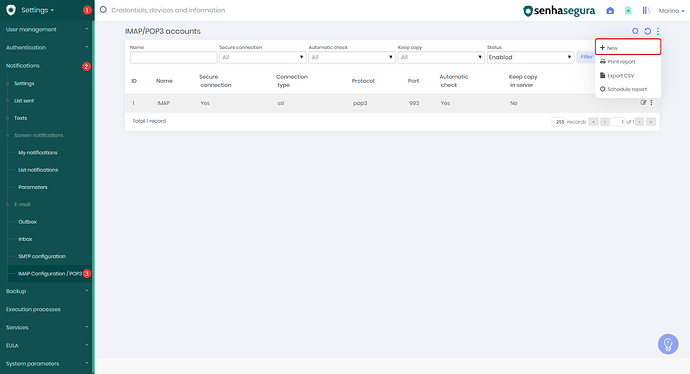Image resolution: width=690 pixels, height=374 pixels.
Task: Go to the first page of records
Action: [593, 122]
